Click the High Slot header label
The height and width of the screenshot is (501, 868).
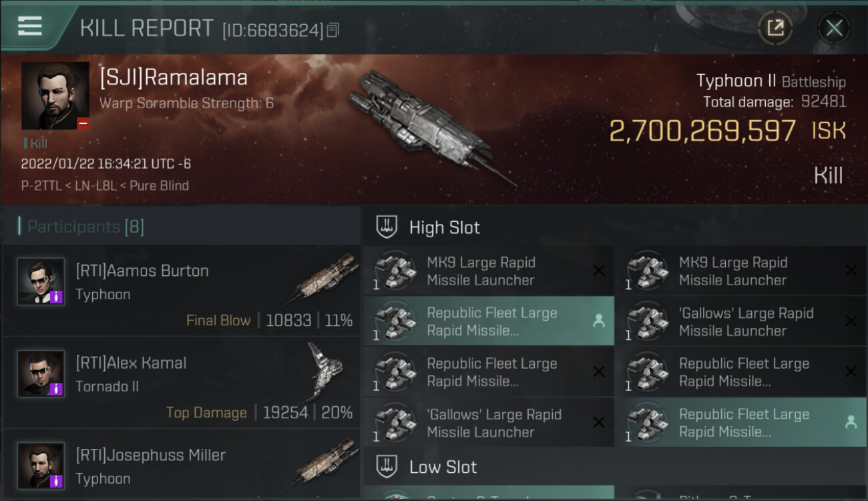point(444,228)
